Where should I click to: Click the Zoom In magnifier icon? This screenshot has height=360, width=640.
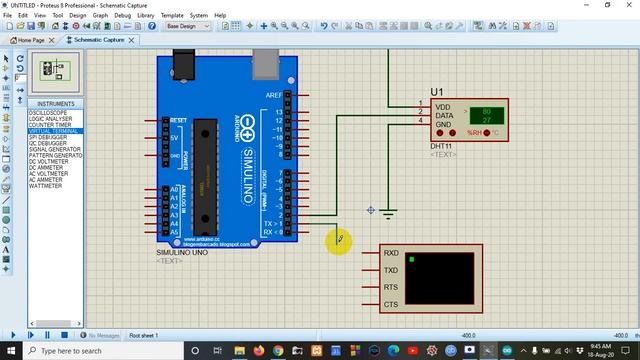coord(274,26)
